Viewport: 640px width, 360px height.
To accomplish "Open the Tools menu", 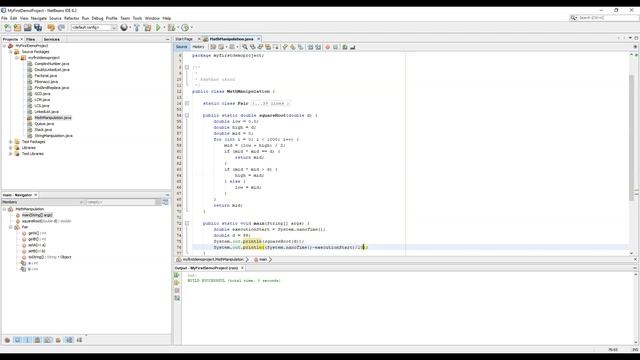I will [137, 18].
